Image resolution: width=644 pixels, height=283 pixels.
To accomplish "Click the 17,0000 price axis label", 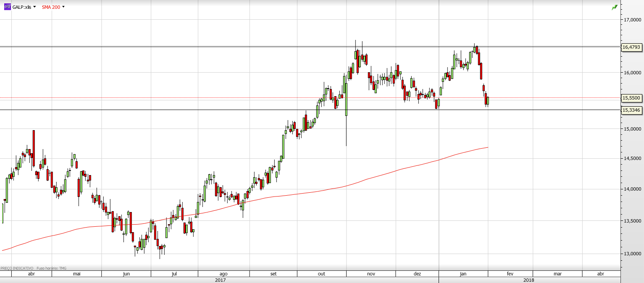I will 632,19.
